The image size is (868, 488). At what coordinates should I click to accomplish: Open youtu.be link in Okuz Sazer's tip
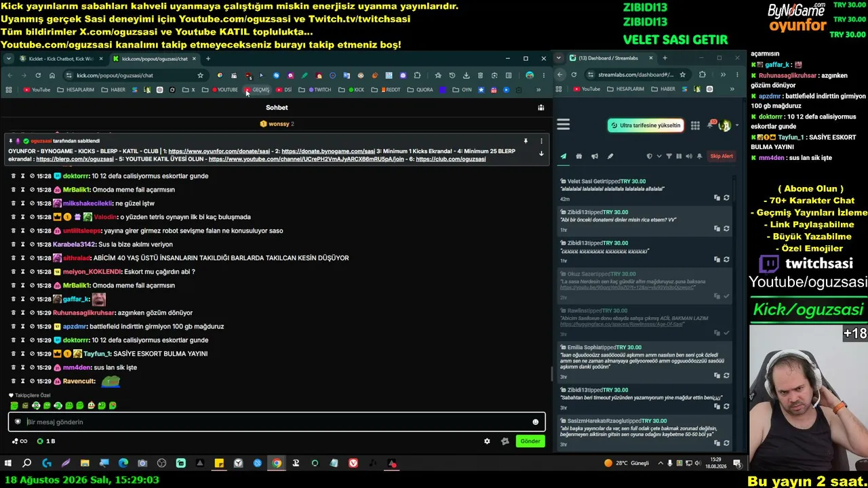[627, 287]
